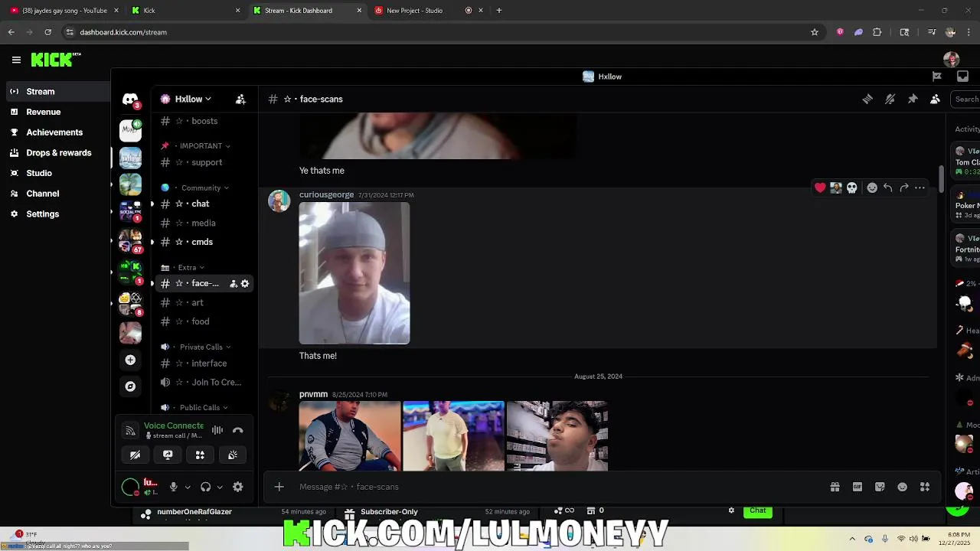Image resolution: width=980 pixels, height=551 pixels.
Task: Open soundboard in voice panel
Action: 233,455
